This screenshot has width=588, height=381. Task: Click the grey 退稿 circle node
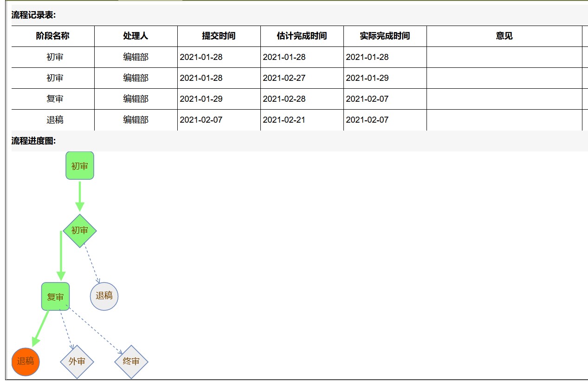click(104, 296)
